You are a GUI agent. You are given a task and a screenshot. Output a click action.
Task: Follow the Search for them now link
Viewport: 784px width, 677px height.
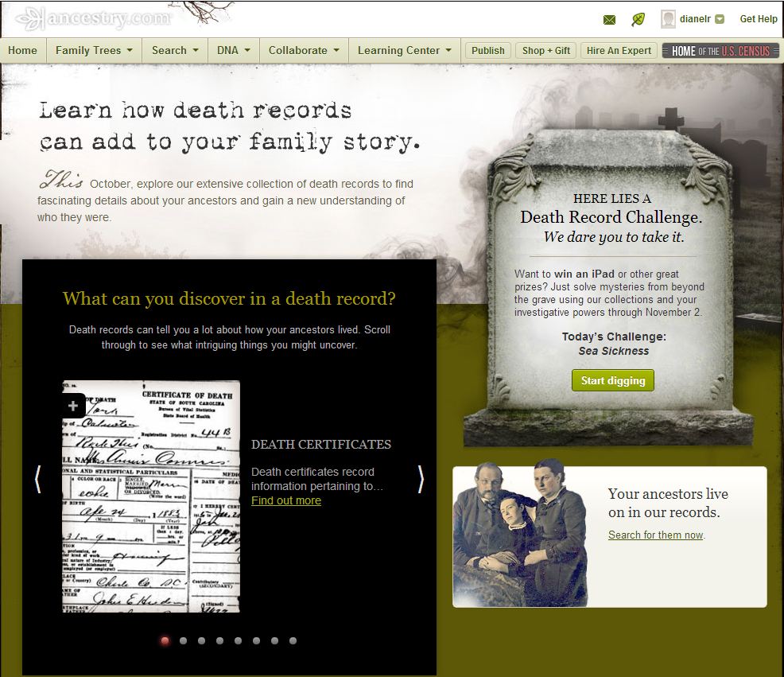pyautogui.click(x=655, y=535)
